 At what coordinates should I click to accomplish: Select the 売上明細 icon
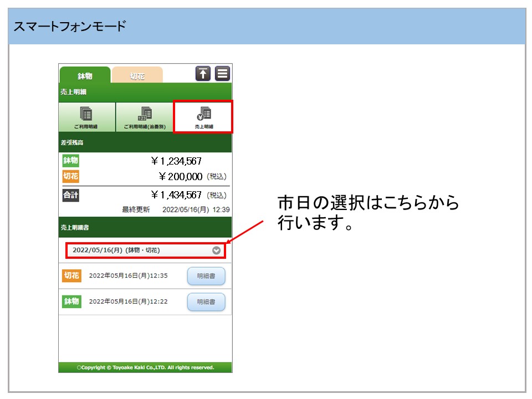point(203,117)
